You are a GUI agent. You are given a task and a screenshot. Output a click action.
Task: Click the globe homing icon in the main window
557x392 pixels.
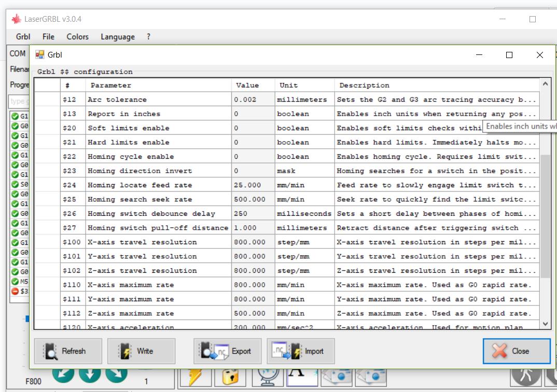pyautogui.click(x=268, y=377)
